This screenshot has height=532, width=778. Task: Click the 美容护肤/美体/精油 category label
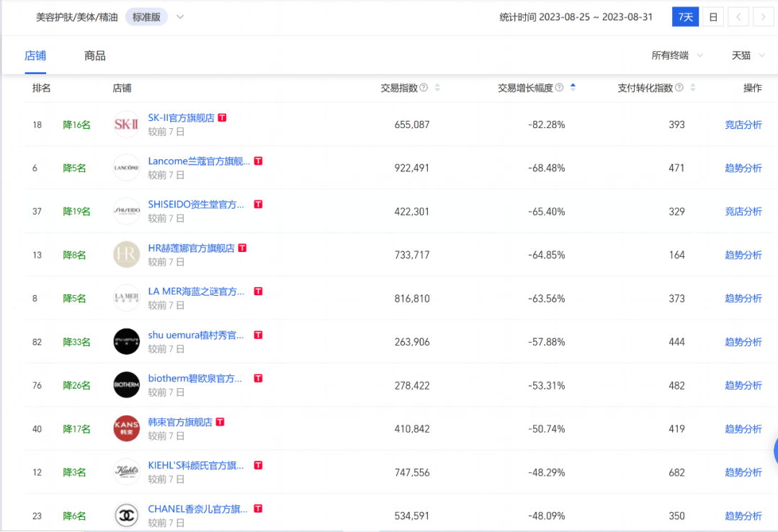[x=77, y=17]
